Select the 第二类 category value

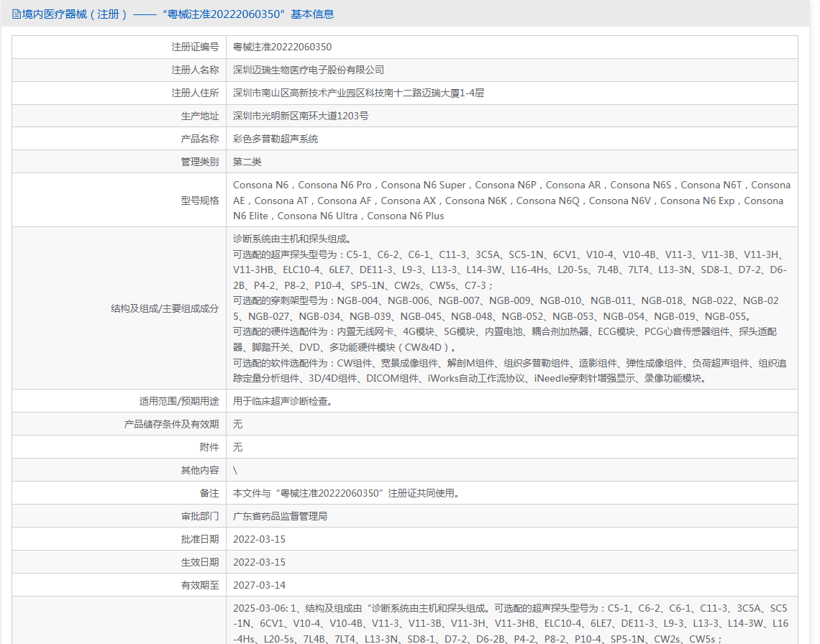click(247, 162)
